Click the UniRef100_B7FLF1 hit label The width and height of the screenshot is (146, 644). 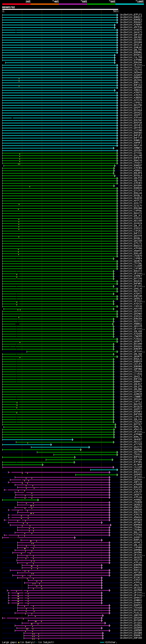131,15
